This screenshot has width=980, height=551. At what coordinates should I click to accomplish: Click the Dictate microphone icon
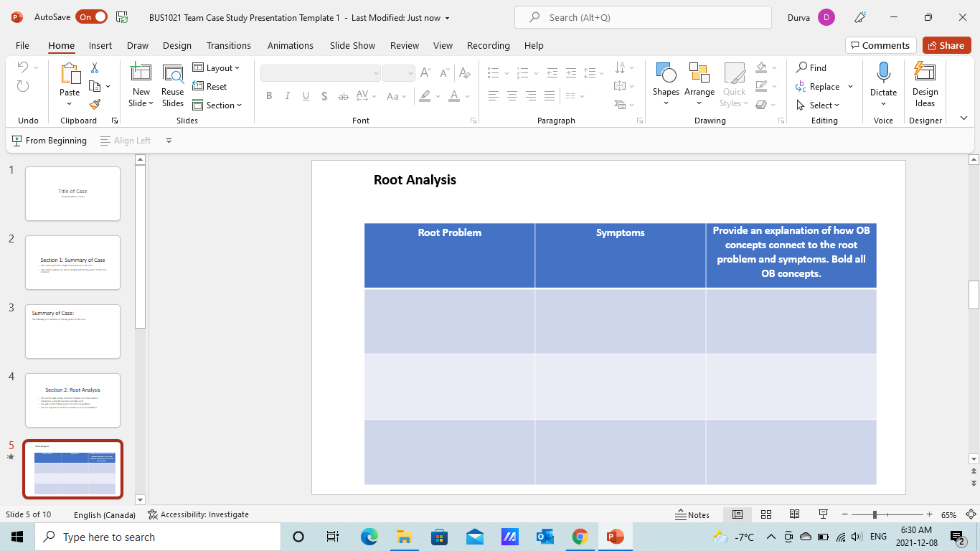(x=883, y=73)
